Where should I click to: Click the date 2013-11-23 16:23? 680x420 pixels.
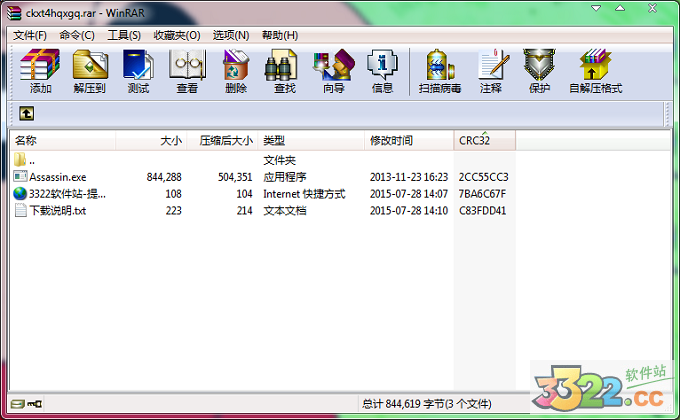(x=409, y=177)
